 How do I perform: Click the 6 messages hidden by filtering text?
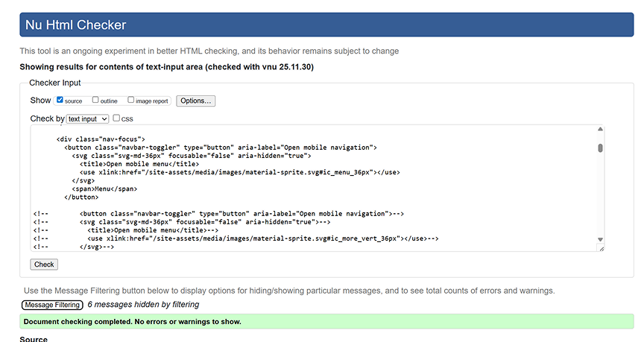click(143, 305)
